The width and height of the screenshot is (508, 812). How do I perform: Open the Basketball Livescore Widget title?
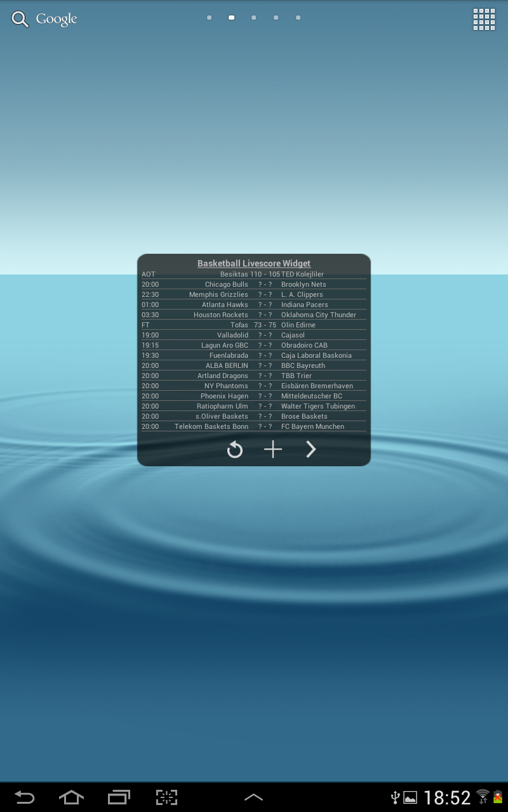tap(254, 263)
